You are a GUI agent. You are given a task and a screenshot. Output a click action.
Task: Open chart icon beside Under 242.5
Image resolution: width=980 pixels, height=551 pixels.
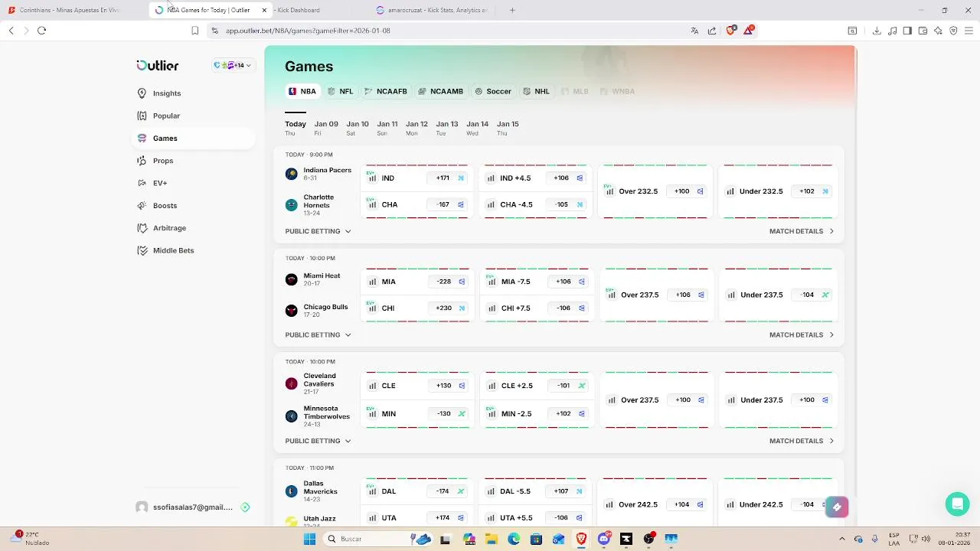pos(730,504)
